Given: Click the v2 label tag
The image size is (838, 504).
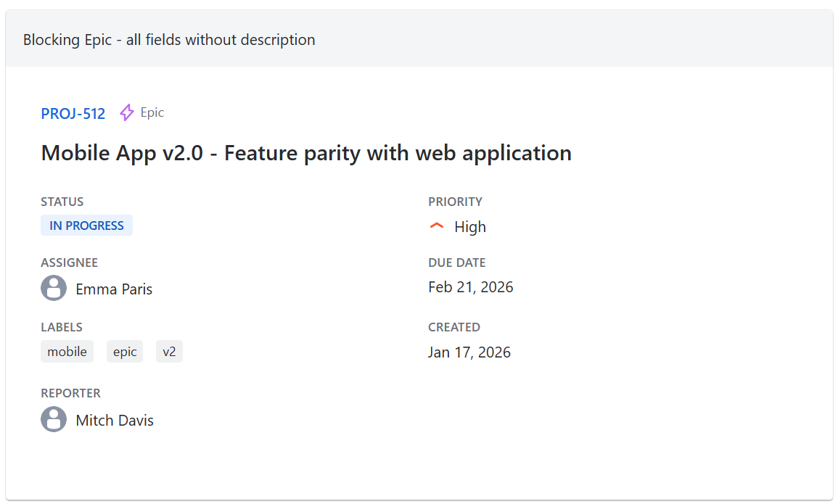Looking at the screenshot, I should coord(169,352).
